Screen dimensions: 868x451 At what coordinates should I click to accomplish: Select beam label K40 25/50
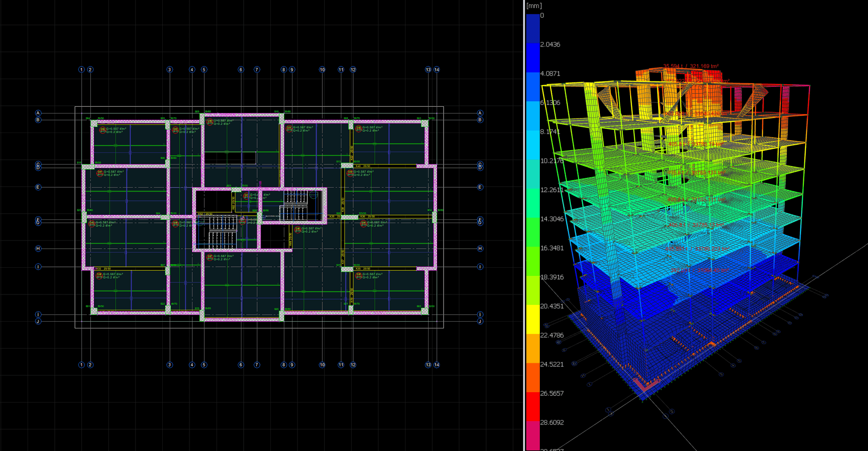click(363, 166)
